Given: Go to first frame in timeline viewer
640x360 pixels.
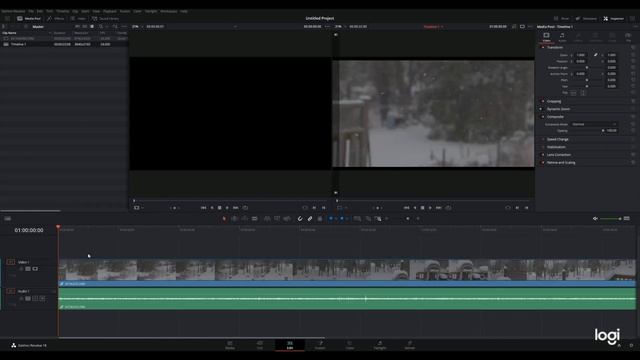Looking at the screenshot, I should pyautogui.click(x=406, y=208).
